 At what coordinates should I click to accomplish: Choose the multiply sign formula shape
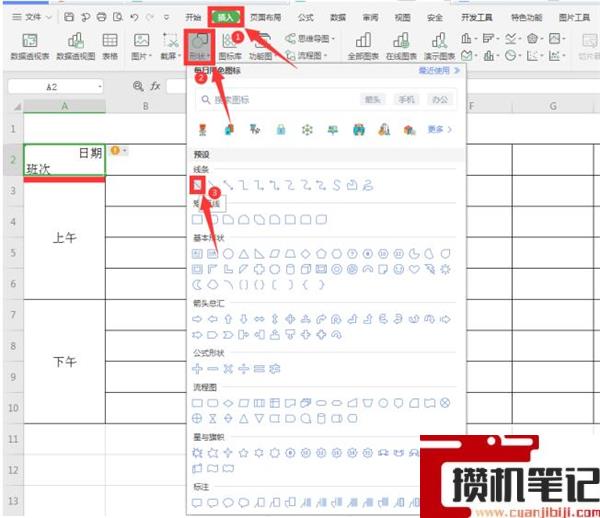pyautogui.click(x=228, y=369)
